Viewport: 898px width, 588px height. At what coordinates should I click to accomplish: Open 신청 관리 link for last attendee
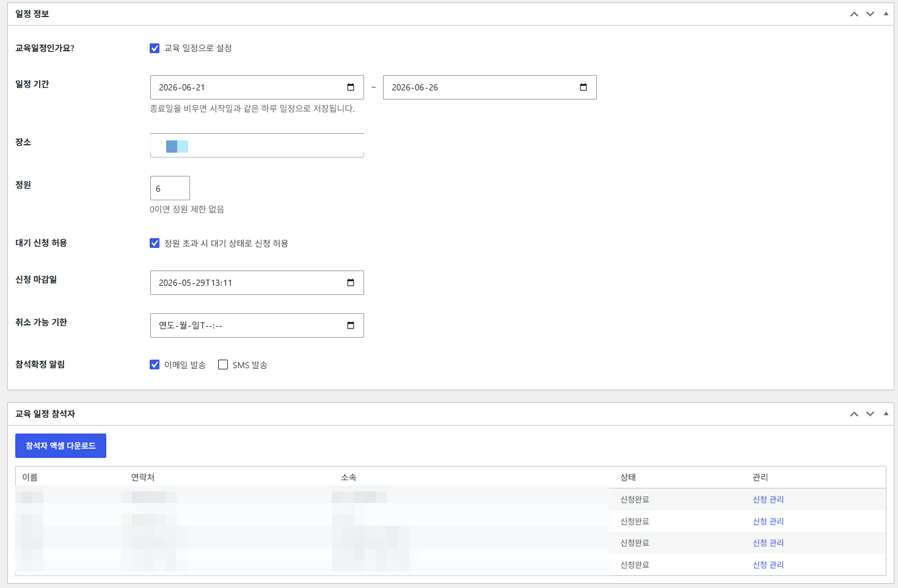coord(768,565)
